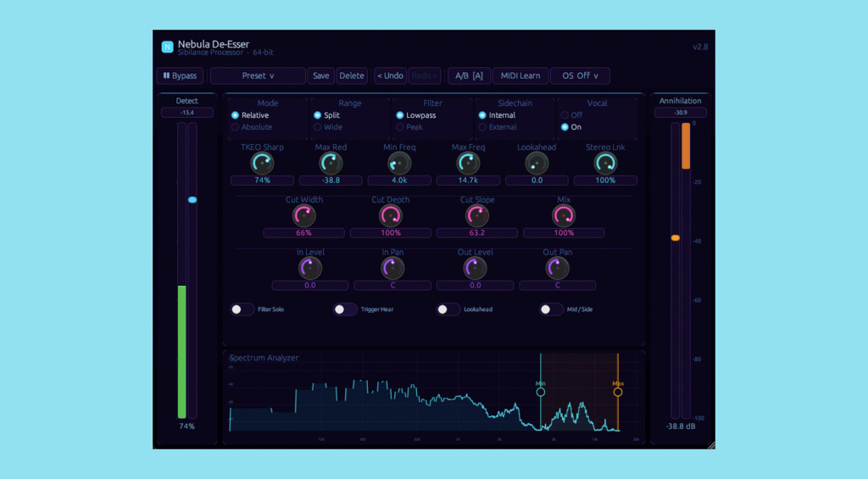This screenshot has width=868, height=479.
Task: Click the Cut Slope 63.2 value field
Action: point(476,233)
